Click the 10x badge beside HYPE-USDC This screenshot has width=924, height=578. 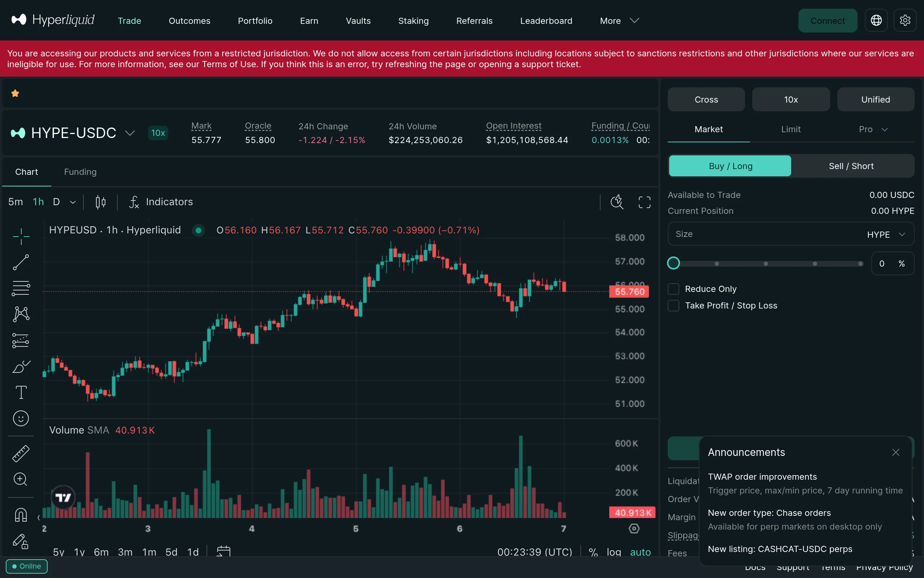point(158,133)
